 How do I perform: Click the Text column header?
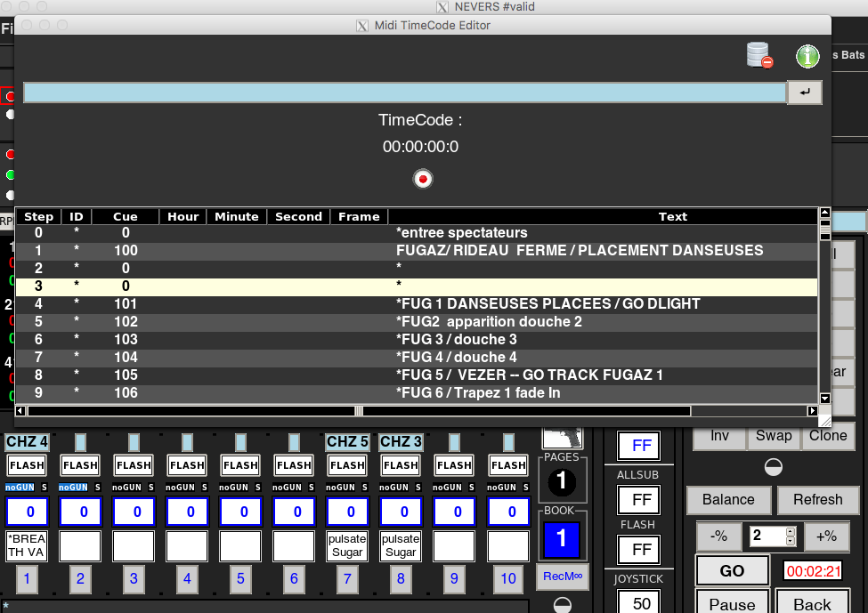coord(672,216)
